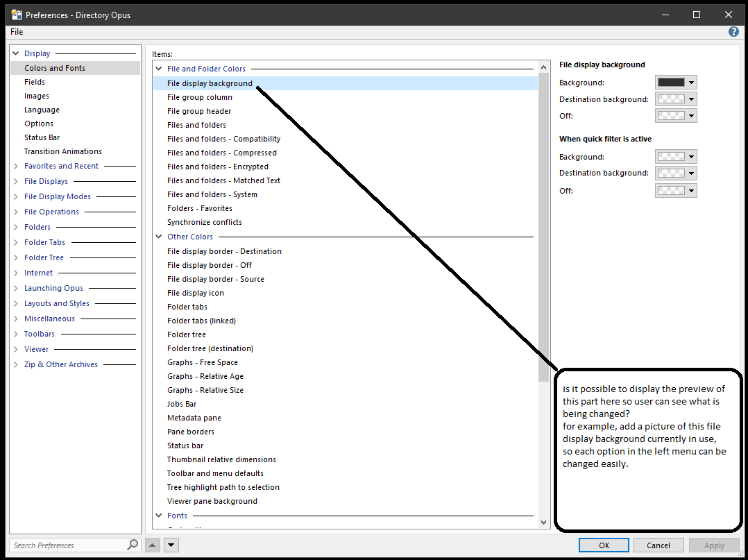Collapse File and Folder Colors group
The width and height of the screenshot is (748, 560).
159,69
